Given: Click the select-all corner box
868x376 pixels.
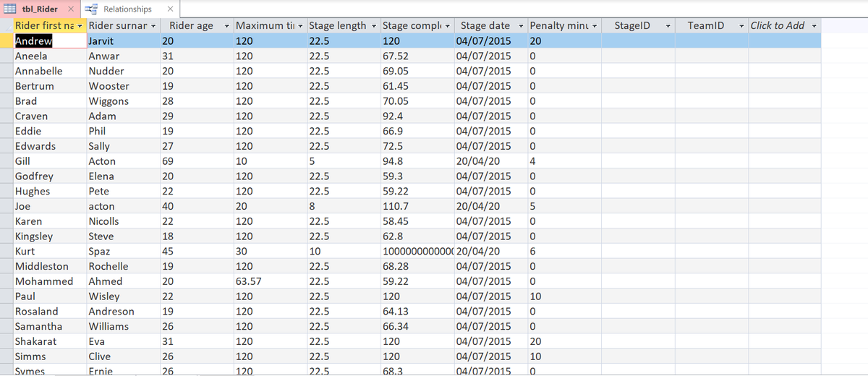Looking at the screenshot, I should pyautogui.click(x=7, y=25).
